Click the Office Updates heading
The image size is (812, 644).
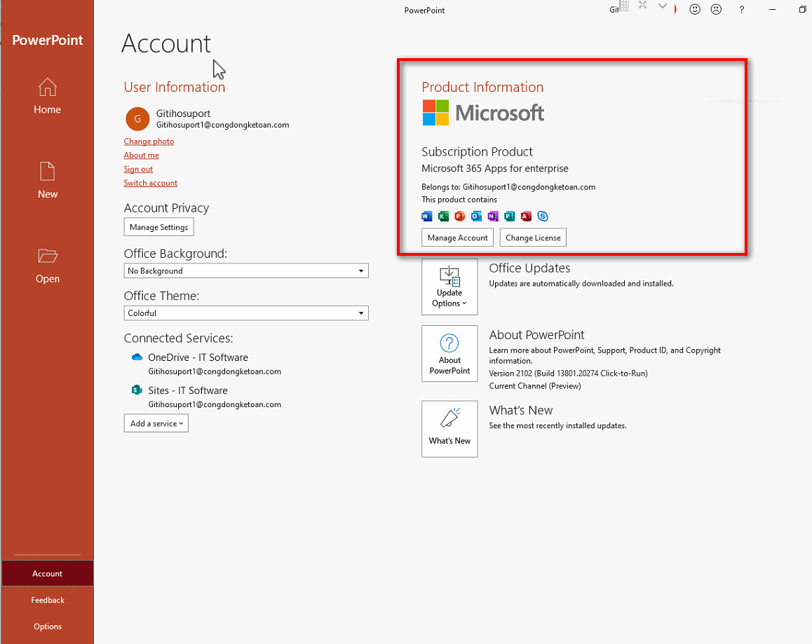click(529, 268)
